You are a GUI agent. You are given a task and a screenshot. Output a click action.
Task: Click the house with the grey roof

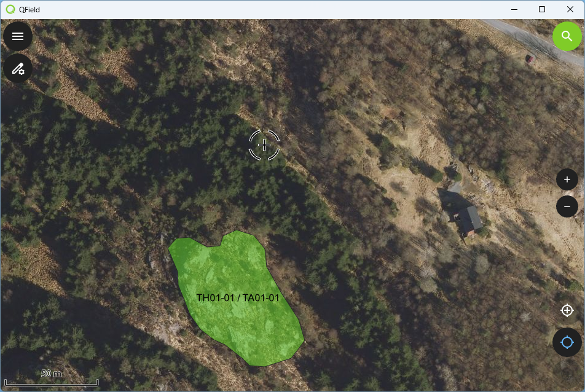click(467, 221)
